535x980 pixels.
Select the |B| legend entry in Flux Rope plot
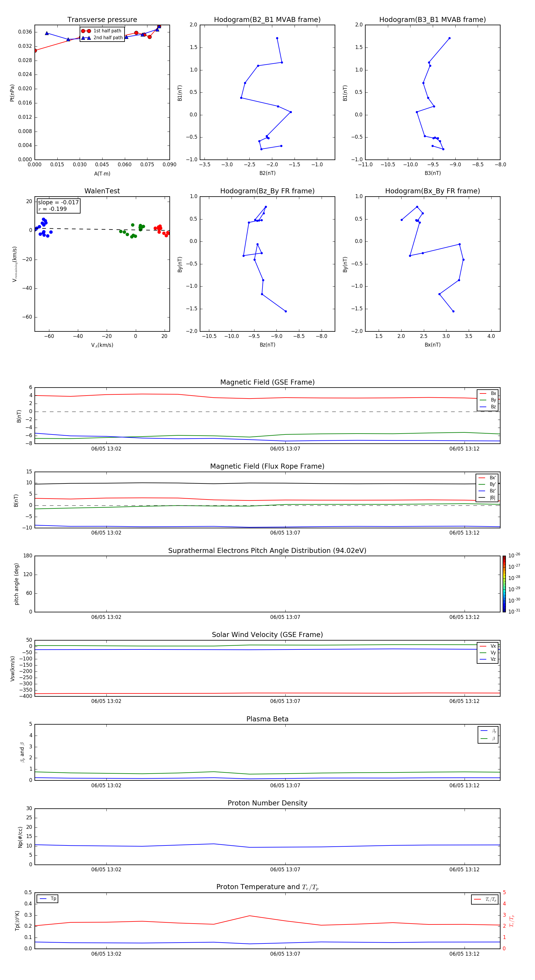click(487, 498)
